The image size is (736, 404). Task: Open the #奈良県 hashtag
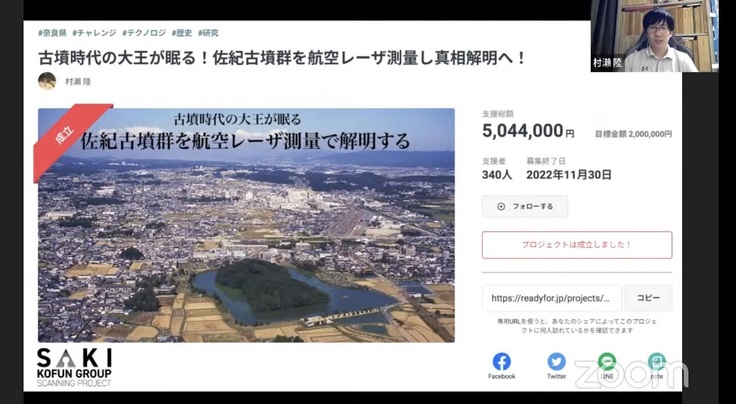(x=52, y=33)
